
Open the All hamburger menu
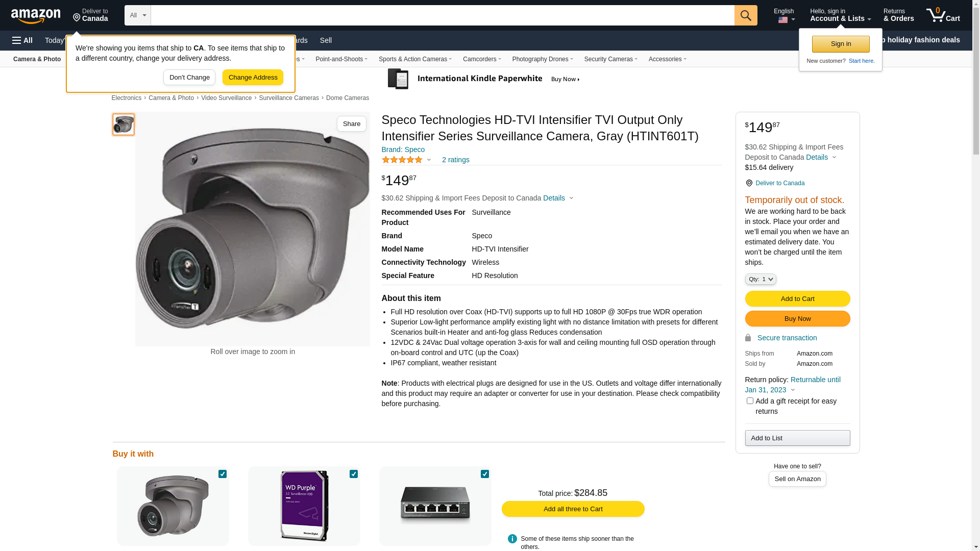point(22,40)
